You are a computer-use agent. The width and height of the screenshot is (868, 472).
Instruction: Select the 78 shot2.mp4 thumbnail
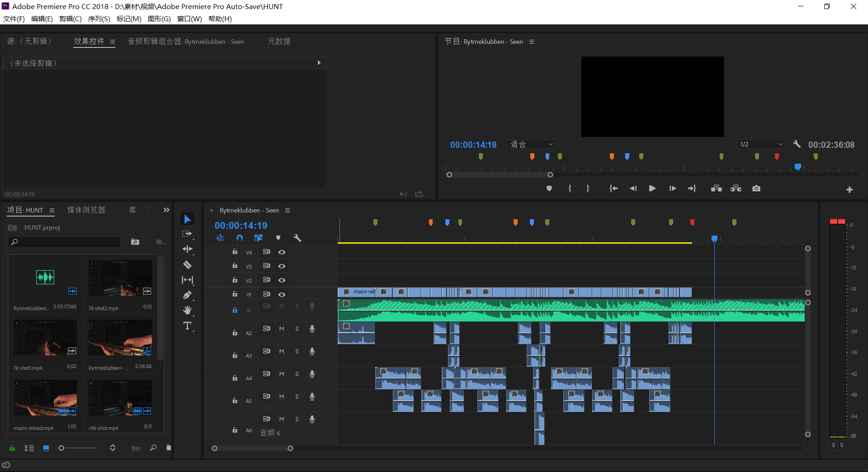click(x=120, y=278)
